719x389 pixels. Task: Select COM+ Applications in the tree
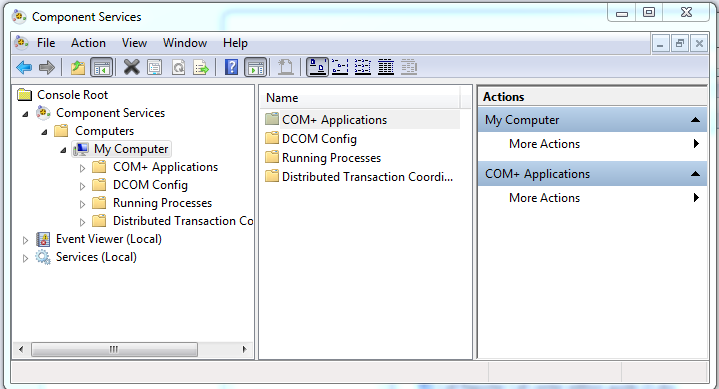click(166, 167)
